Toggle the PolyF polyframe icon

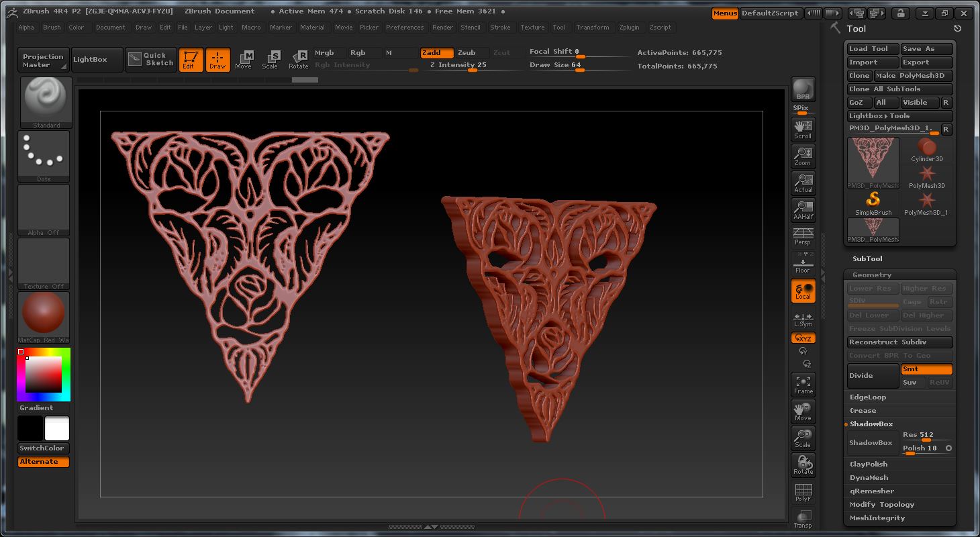(x=803, y=492)
